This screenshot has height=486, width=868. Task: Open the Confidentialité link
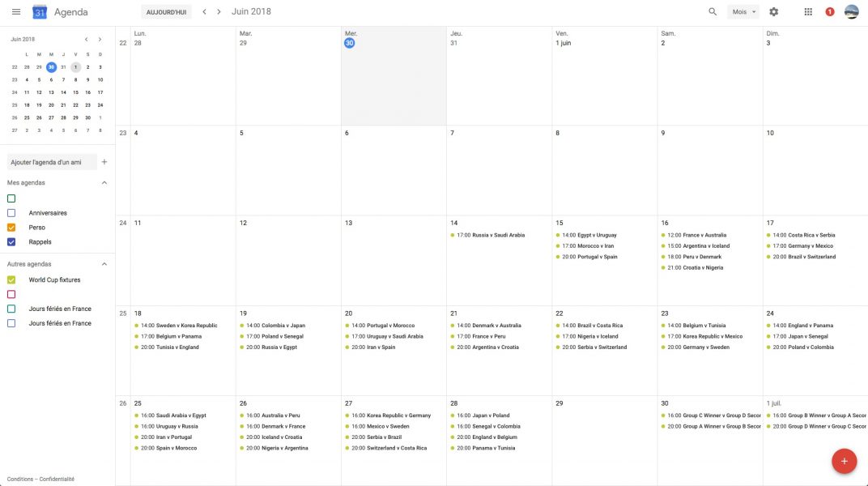point(57,480)
